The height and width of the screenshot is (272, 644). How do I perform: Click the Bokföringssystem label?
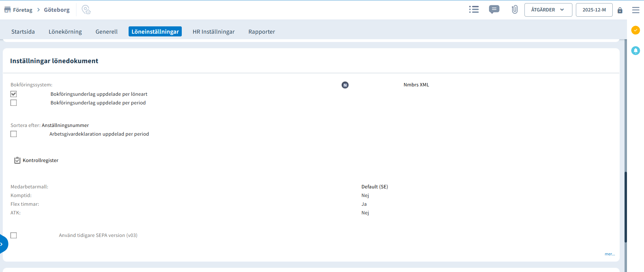(31, 85)
